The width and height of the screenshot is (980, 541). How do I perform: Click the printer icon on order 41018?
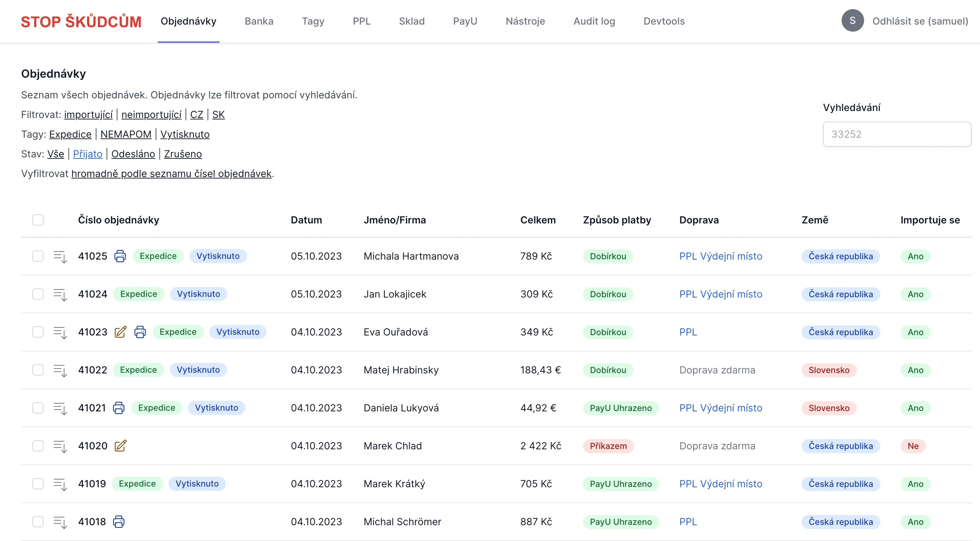(x=119, y=522)
